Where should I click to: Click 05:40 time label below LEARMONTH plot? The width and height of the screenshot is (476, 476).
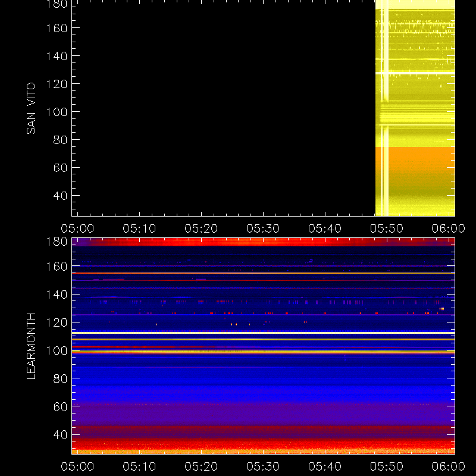[325, 466]
